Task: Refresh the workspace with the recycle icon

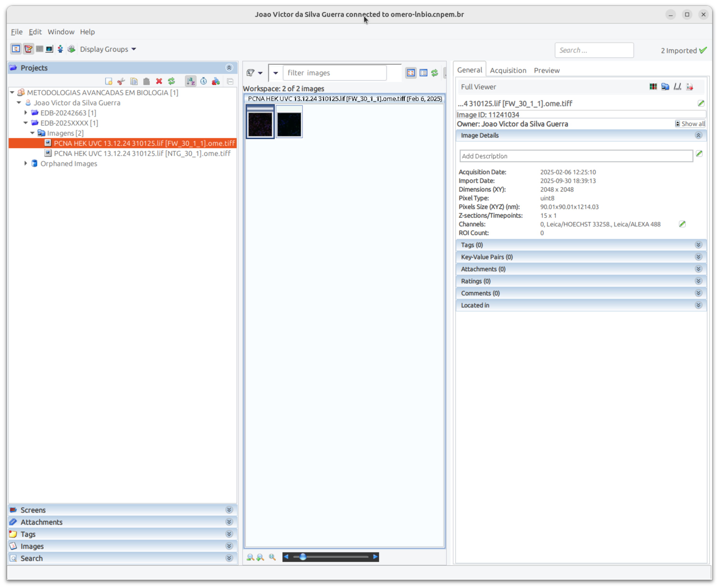Action: pos(435,73)
